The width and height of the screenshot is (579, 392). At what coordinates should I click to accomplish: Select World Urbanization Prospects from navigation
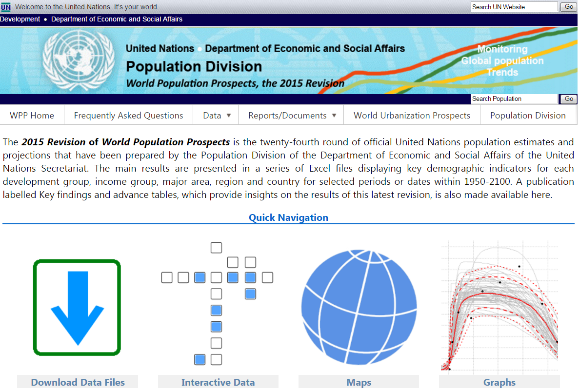(x=412, y=115)
